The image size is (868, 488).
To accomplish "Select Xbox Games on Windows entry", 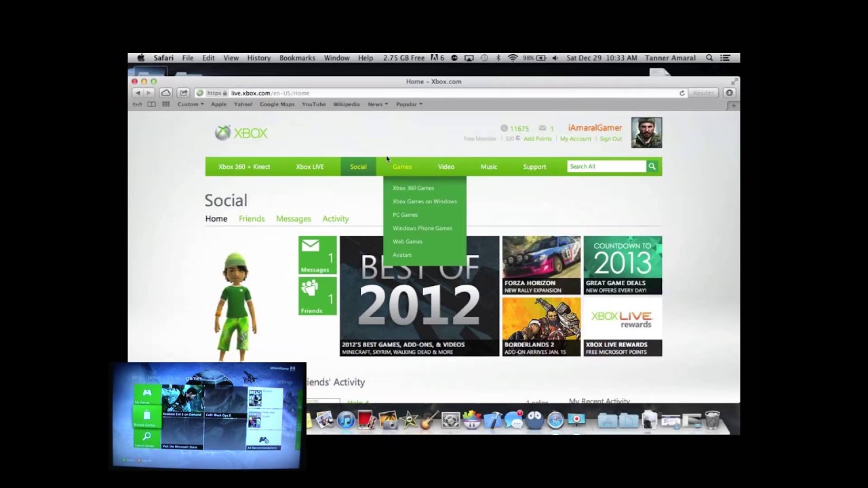I will 425,201.
